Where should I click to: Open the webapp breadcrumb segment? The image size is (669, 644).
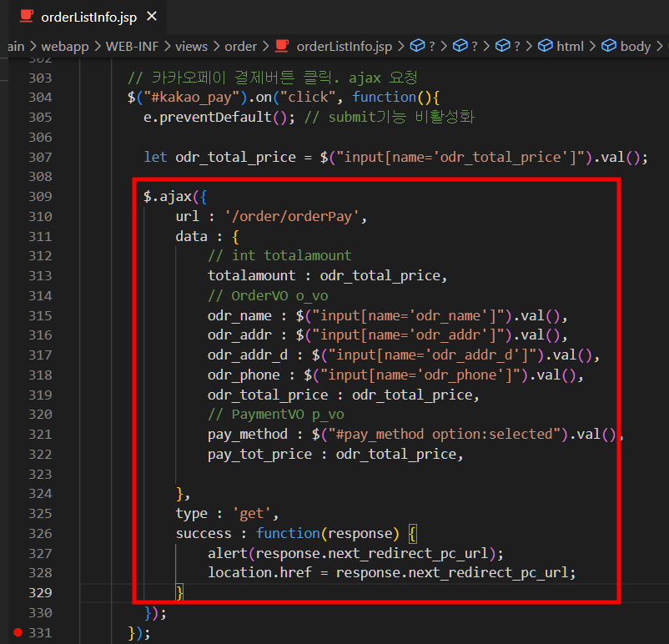65,46
